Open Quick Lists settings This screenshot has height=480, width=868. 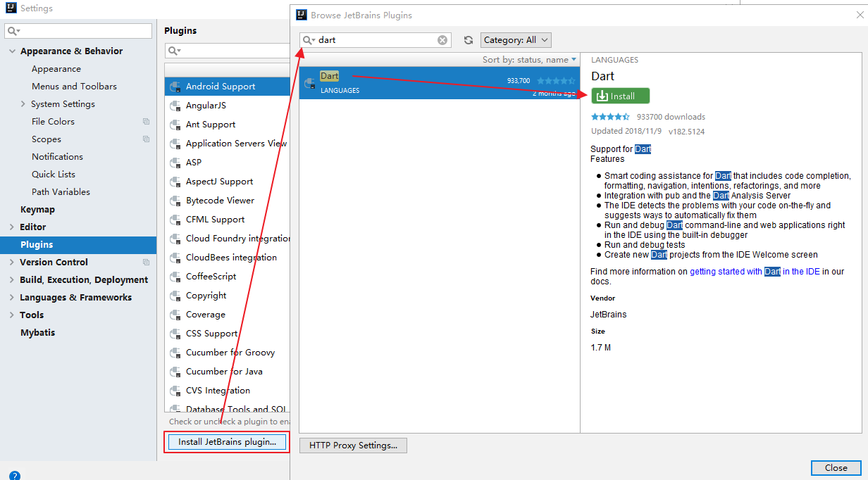click(x=54, y=175)
